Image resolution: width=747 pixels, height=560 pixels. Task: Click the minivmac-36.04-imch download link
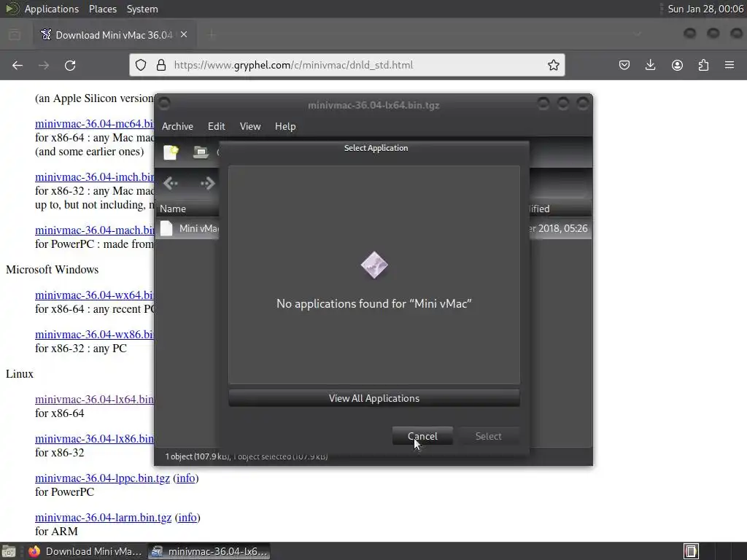coord(94,177)
